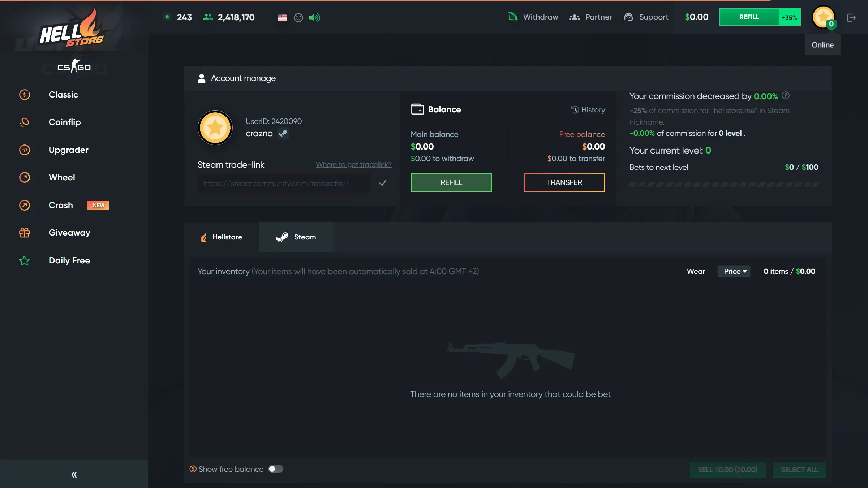This screenshot has width=868, height=488.
Task: Click the Coinflip icon in sidebar
Action: [x=24, y=122]
